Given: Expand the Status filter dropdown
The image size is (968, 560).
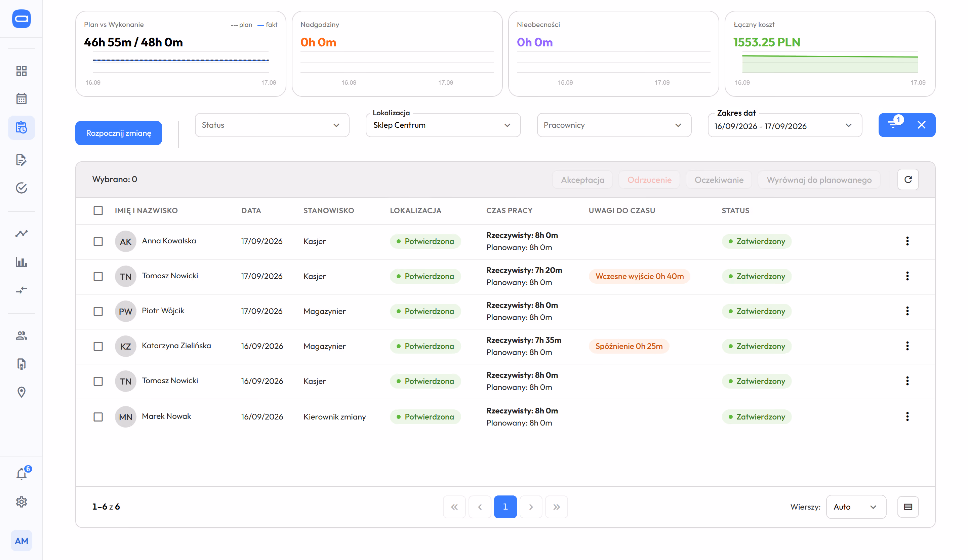Looking at the screenshot, I should (x=272, y=125).
